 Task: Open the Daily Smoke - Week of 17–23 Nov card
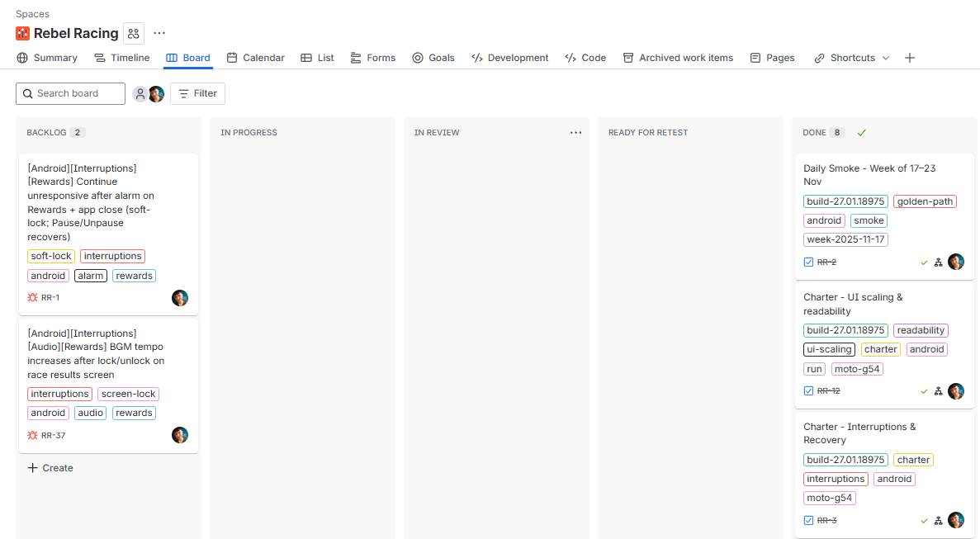pos(869,174)
